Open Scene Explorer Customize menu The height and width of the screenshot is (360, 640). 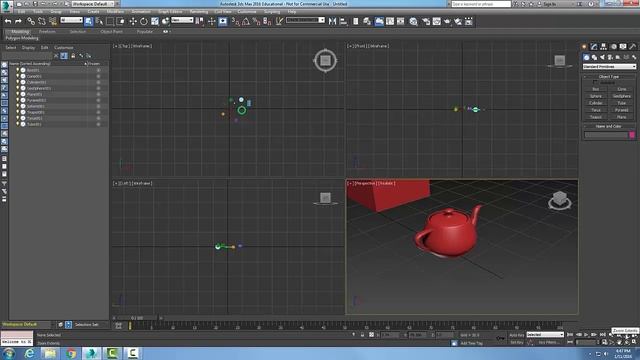click(x=64, y=48)
